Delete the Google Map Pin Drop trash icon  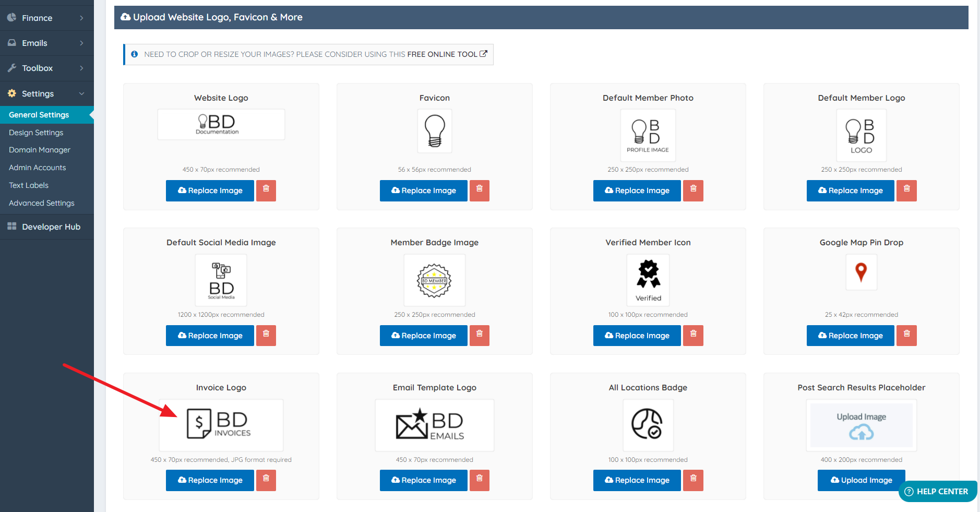pos(906,336)
